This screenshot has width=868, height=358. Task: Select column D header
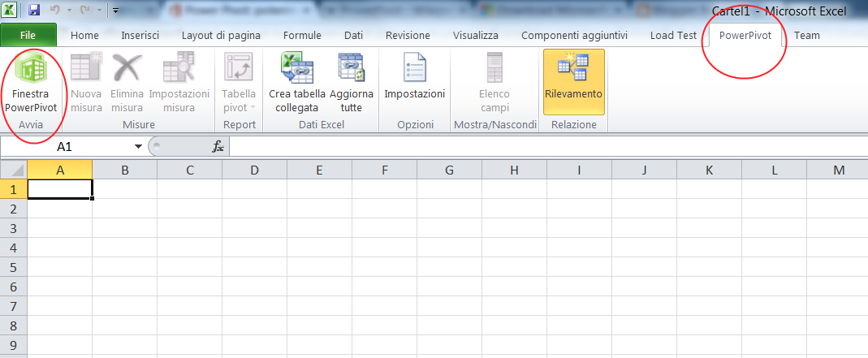click(254, 170)
